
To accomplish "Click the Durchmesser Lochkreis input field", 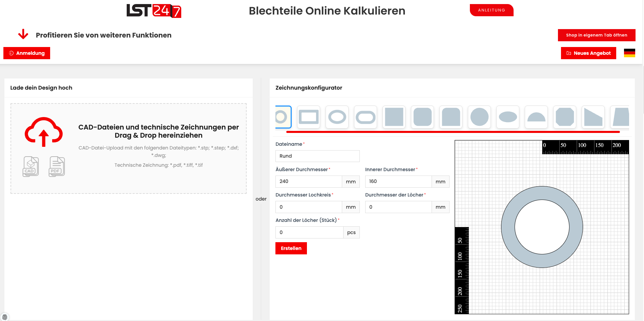I will tap(309, 207).
